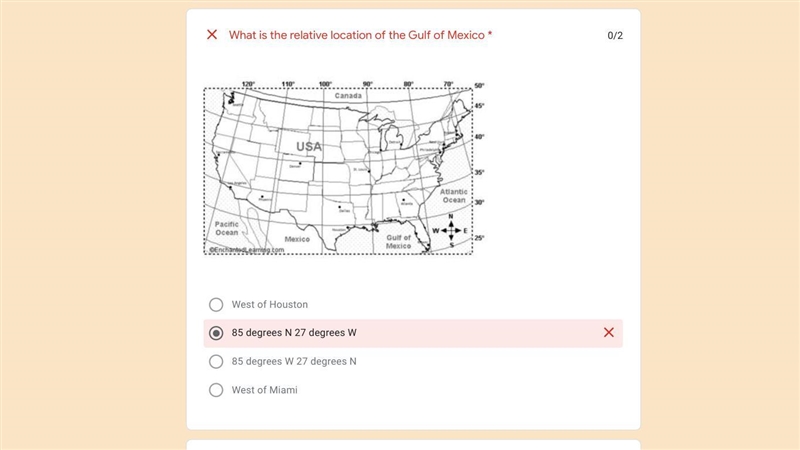Click the 25° latitude label beside the map
This screenshot has width=800, height=450.
[x=479, y=238]
